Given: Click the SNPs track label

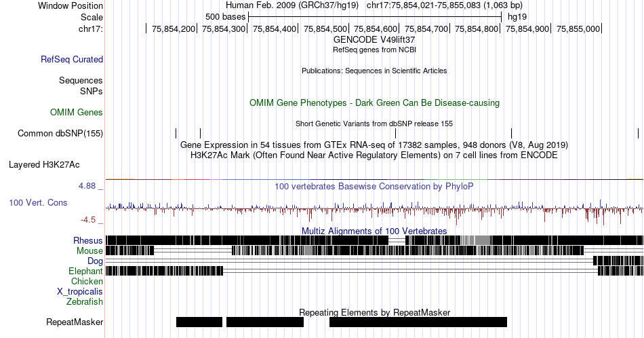Looking at the screenshot, I should [x=92, y=91].
